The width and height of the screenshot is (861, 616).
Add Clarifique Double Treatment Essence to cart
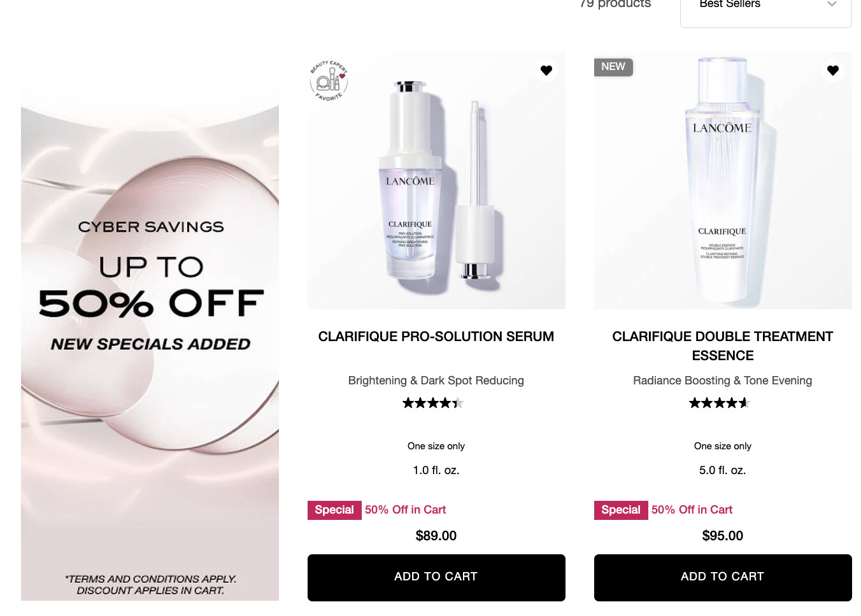723,577
